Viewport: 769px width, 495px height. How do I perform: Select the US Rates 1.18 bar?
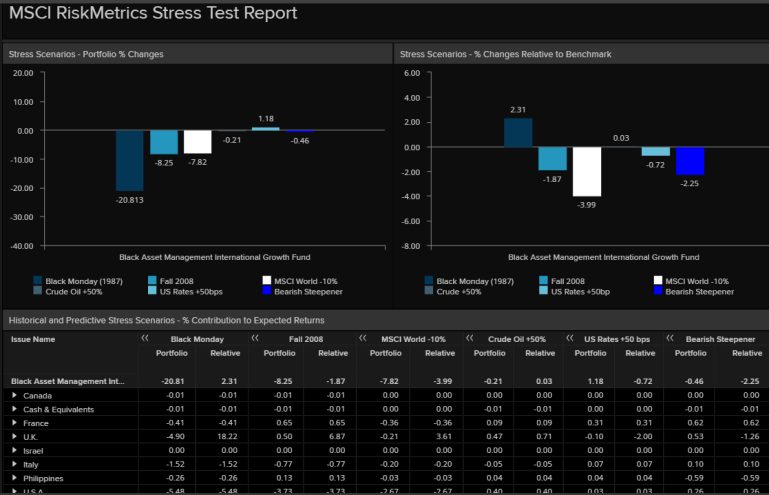tap(266, 129)
